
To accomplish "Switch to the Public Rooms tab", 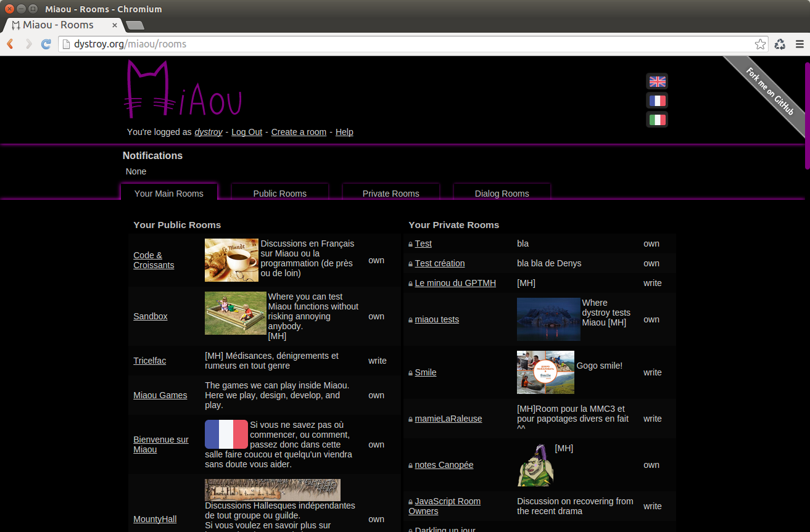I will [x=280, y=193].
